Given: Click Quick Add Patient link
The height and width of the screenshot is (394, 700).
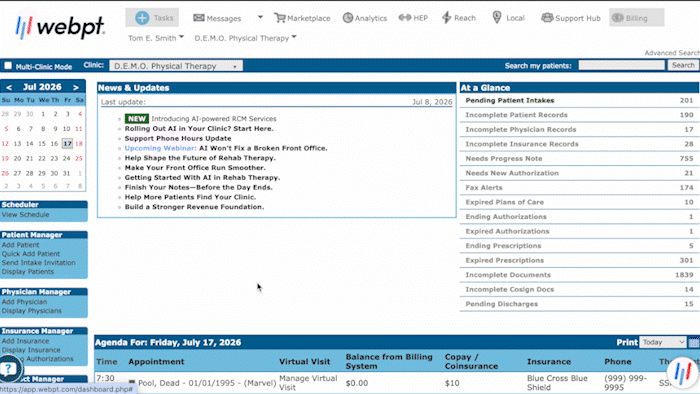Looking at the screenshot, I should [x=30, y=254].
